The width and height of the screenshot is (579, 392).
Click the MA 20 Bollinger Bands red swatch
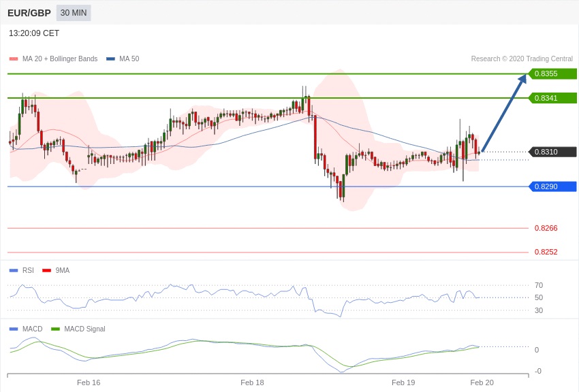14,59
